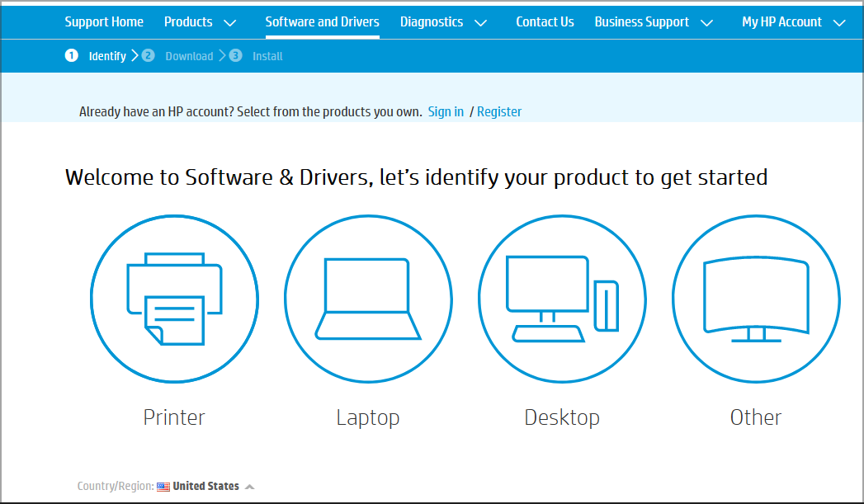Click the Printer label
This screenshot has height=504, width=864.
click(174, 417)
